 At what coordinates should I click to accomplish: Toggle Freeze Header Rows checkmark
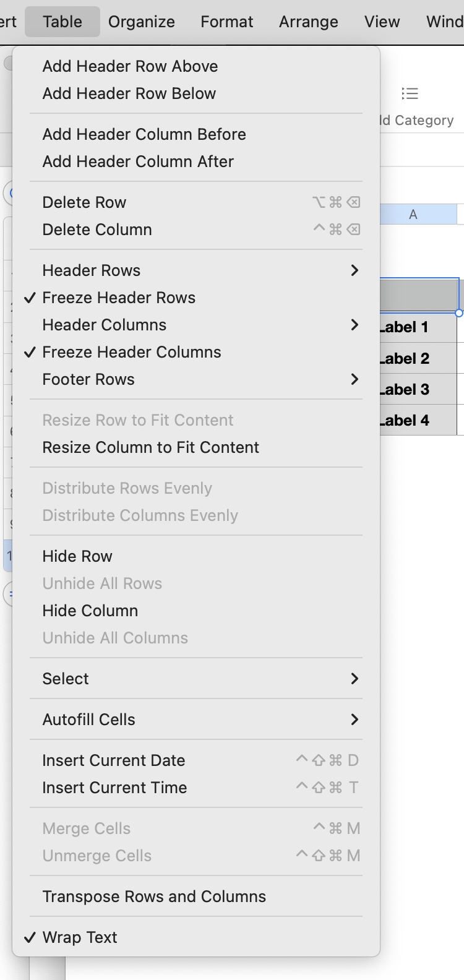(119, 298)
